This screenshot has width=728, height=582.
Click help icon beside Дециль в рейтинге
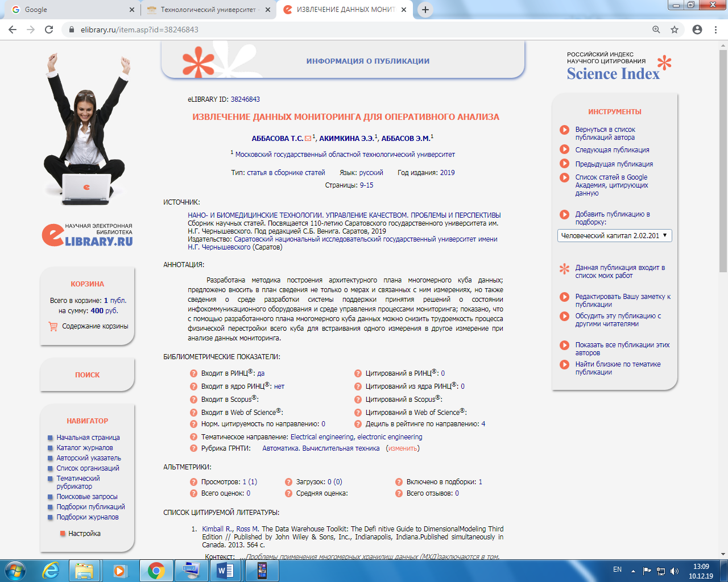[358, 424]
